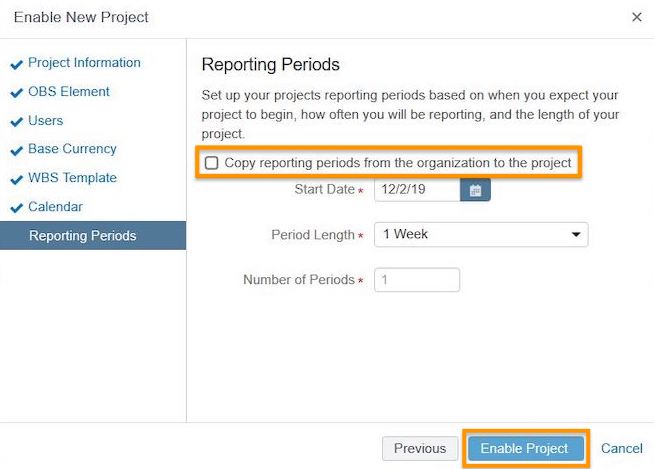Close the Enable New Project dialog

pos(636,17)
